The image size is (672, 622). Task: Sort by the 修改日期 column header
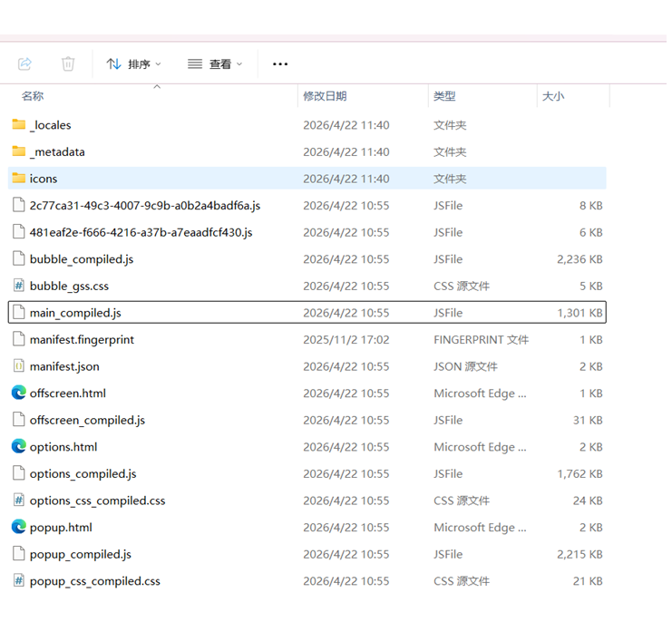coord(325,96)
